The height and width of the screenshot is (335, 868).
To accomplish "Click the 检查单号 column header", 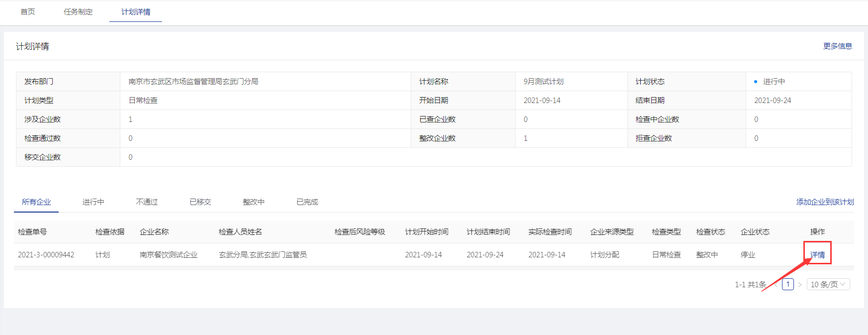I will point(32,231).
